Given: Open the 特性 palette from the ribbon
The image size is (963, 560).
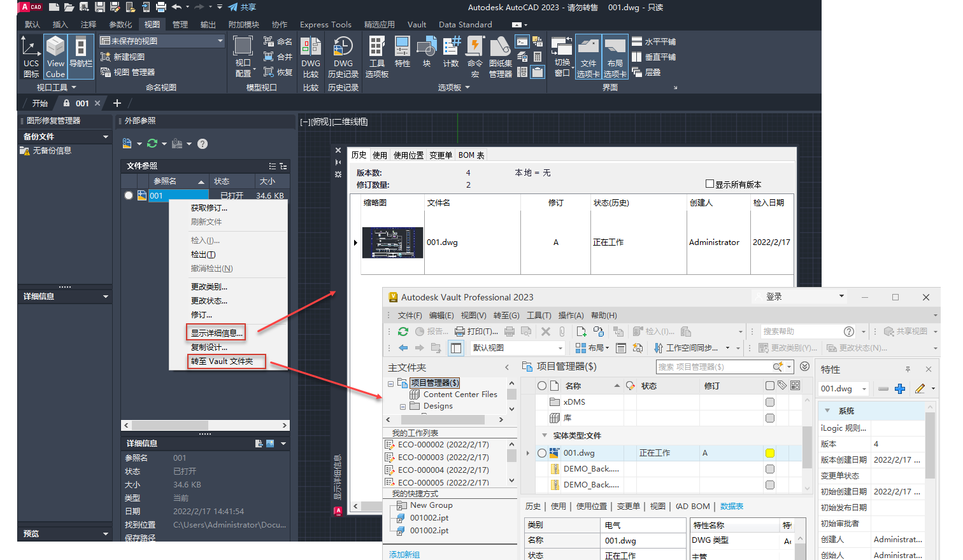Looking at the screenshot, I should tap(403, 52).
